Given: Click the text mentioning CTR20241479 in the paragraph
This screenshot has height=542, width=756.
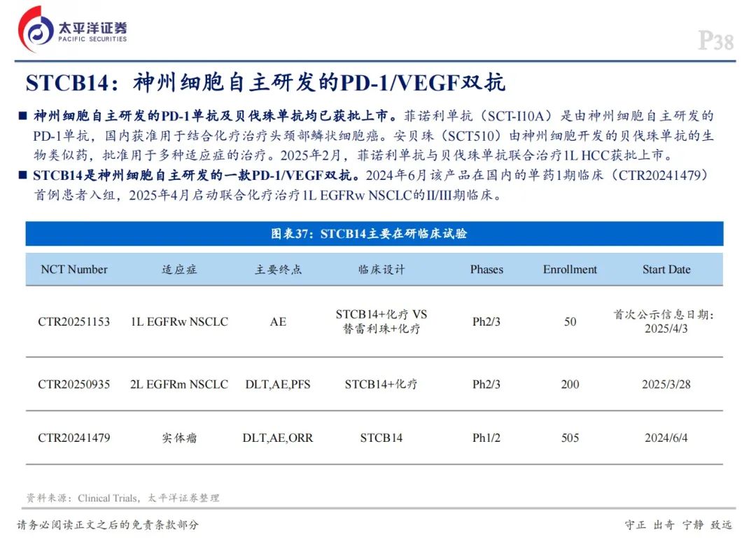Looking at the screenshot, I should 664,175.
